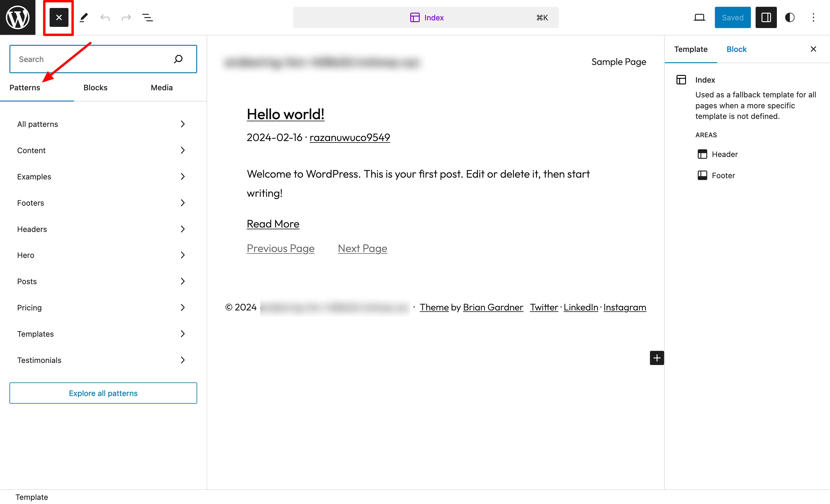
Task: Click the Blocks tab label
Action: pyautogui.click(x=95, y=87)
